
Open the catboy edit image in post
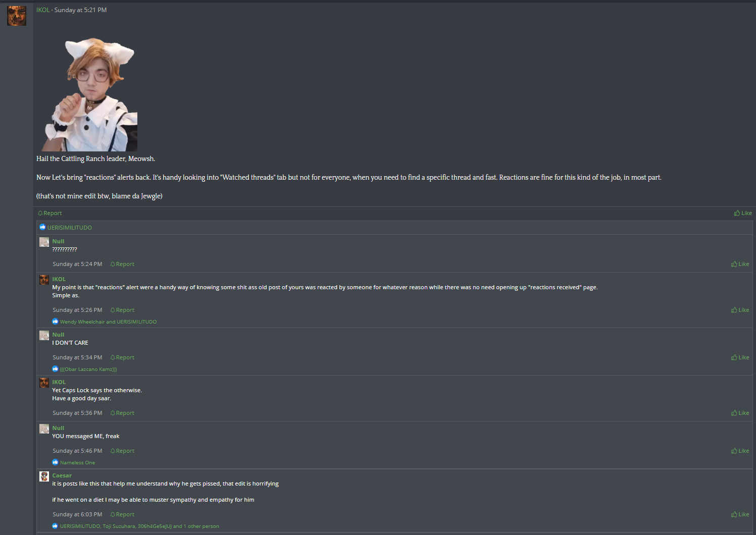(89, 94)
